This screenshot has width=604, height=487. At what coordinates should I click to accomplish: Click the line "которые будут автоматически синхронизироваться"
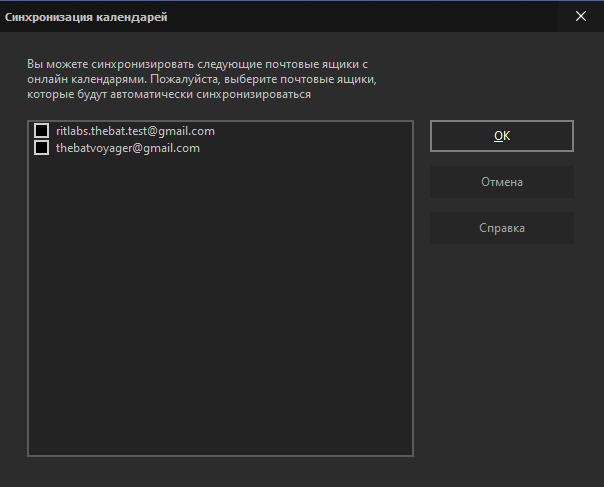coord(169,94)
